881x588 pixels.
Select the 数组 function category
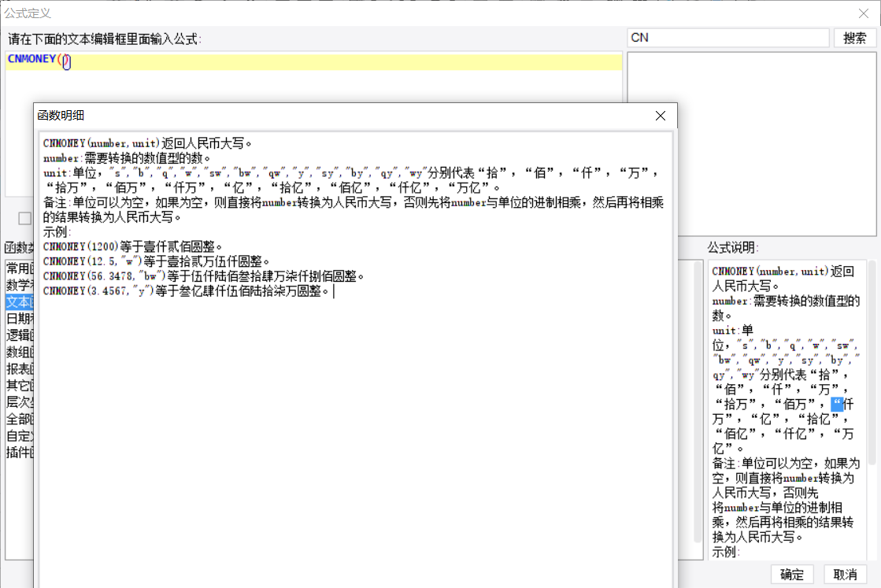point(20,352)
